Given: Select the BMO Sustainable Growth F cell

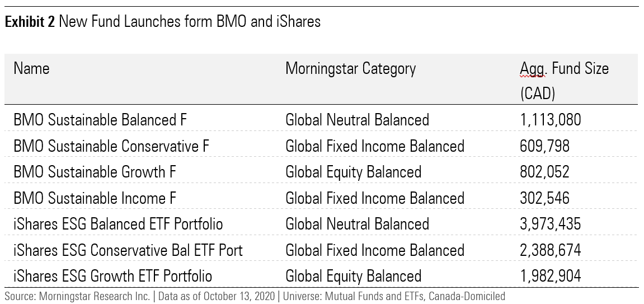Looking at the screenshot, I should pyautogui.click(x=95, y=172).
